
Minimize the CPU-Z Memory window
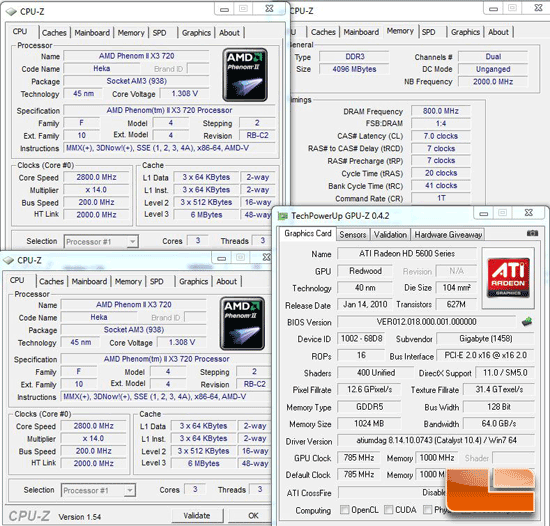click(493, 8)
